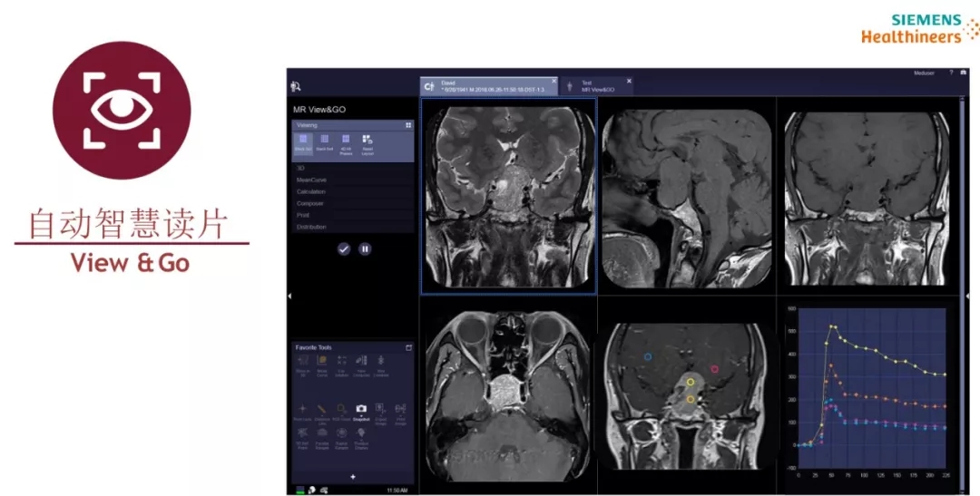Image resolution: width=980 pixels, height=496 pixels.
Task: Open the Print workflow step
Action: (352, 215)
